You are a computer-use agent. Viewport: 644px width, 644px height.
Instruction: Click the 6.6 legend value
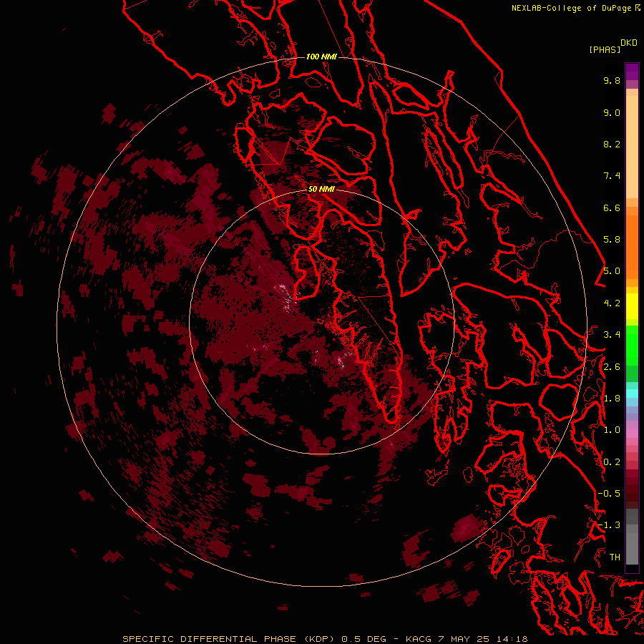(612, 208)
